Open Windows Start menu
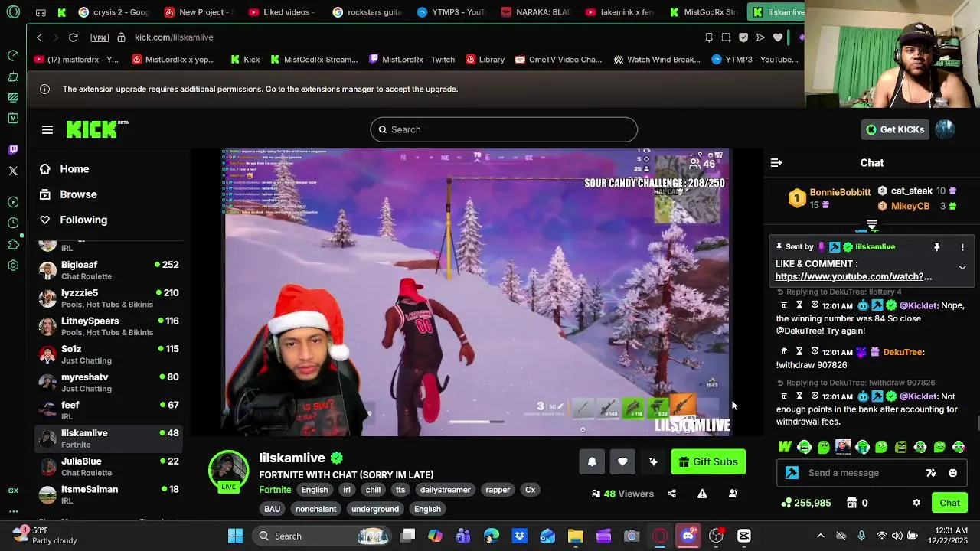This screenshot has height=551, width=980. point(235,536)
